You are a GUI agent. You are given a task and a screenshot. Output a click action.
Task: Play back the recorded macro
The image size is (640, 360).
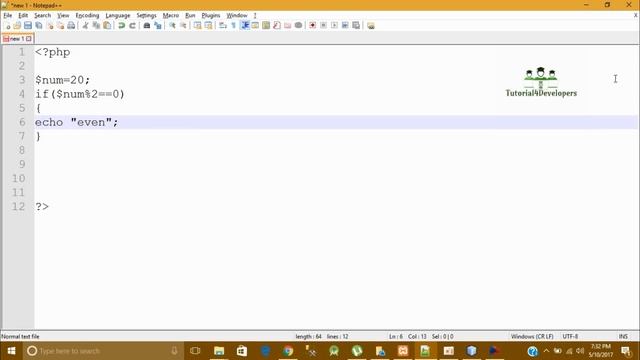click(x=334, y=26)
